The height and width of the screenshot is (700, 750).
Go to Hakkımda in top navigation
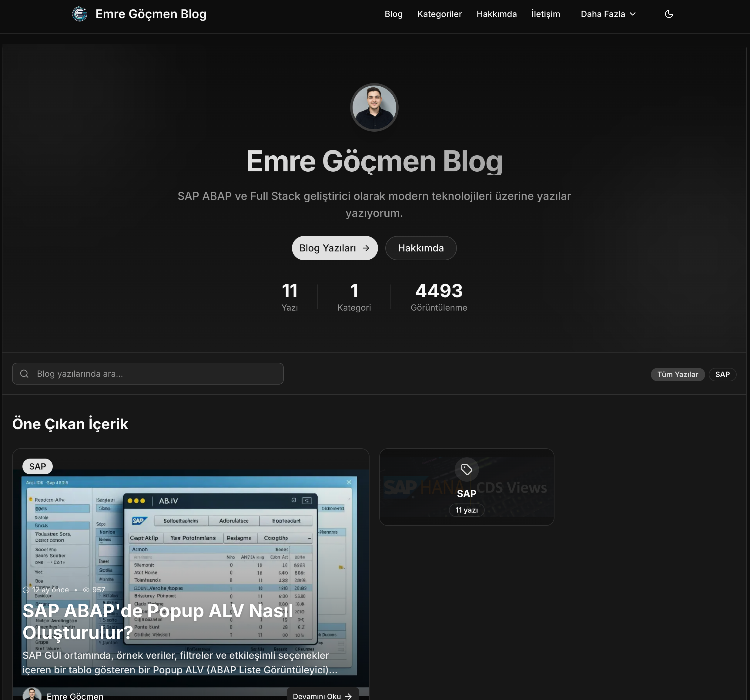point(497,14)
